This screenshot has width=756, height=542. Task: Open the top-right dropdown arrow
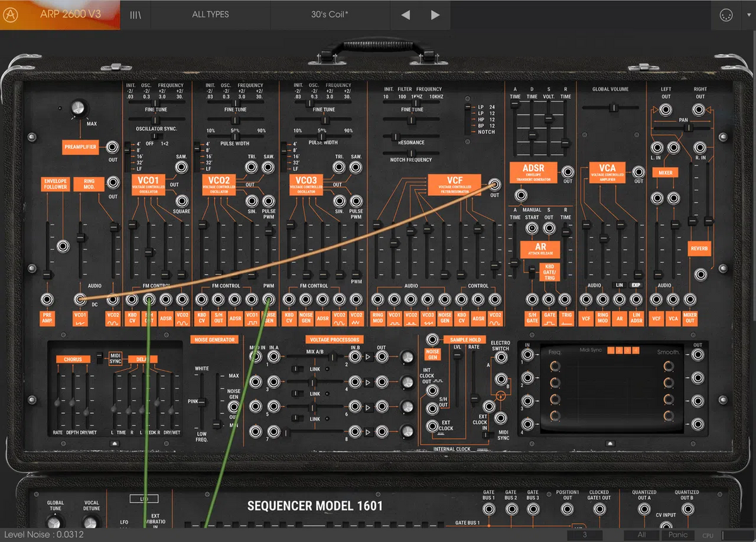pos(750,14)
